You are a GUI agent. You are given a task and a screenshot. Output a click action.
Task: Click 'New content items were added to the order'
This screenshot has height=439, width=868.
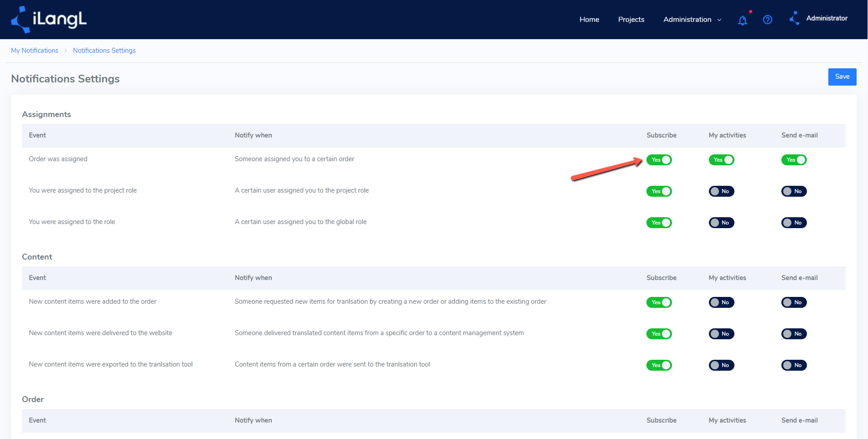pyautogui.click(x=93, y=301)
